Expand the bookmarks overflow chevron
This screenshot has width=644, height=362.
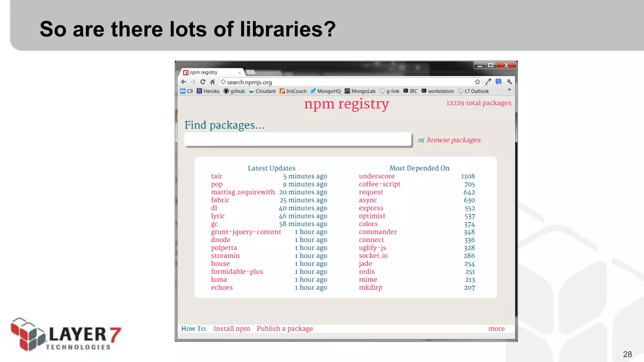[x=509, y=90]
